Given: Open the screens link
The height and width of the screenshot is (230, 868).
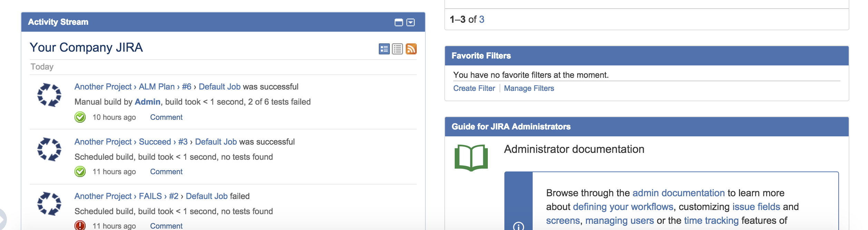Looking at the screenshot, I should (x=563, y=221).
